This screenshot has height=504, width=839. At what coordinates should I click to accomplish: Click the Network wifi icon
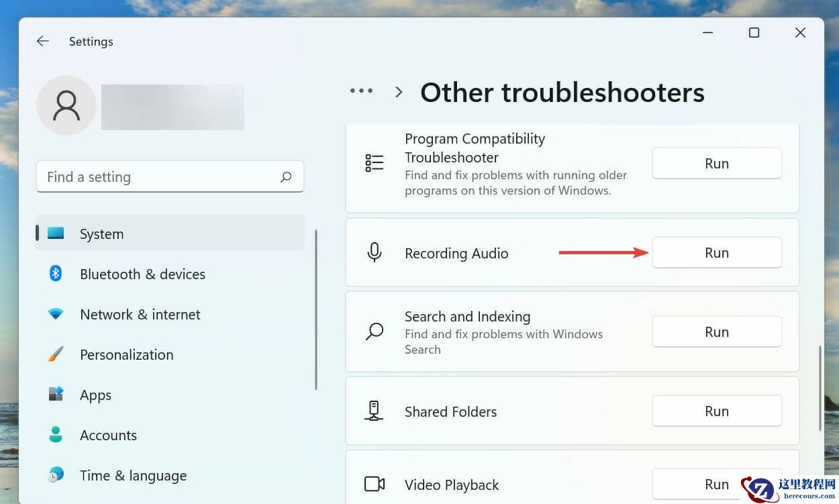56,314
